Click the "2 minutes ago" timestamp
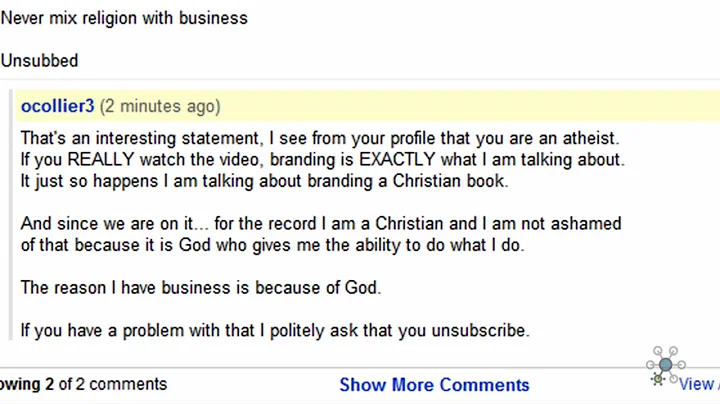 [160, 107]
